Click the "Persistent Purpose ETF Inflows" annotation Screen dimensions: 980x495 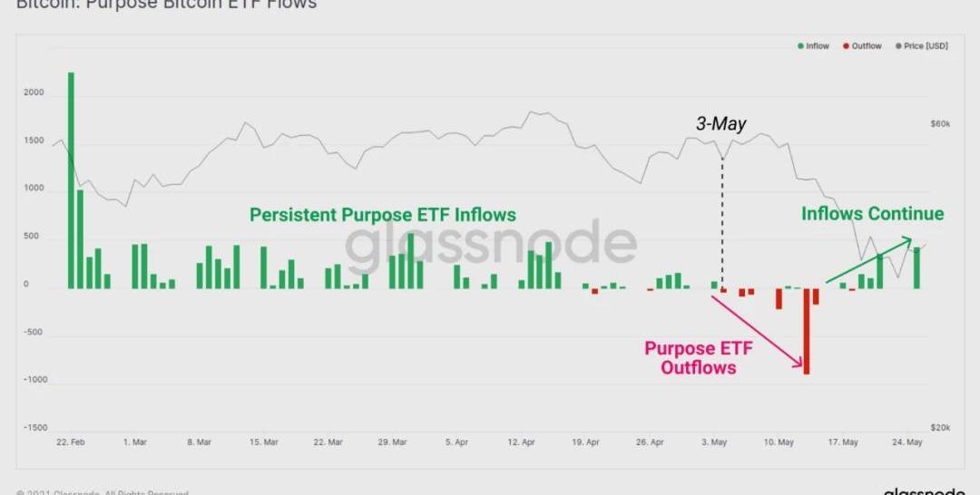pos(383,215)
